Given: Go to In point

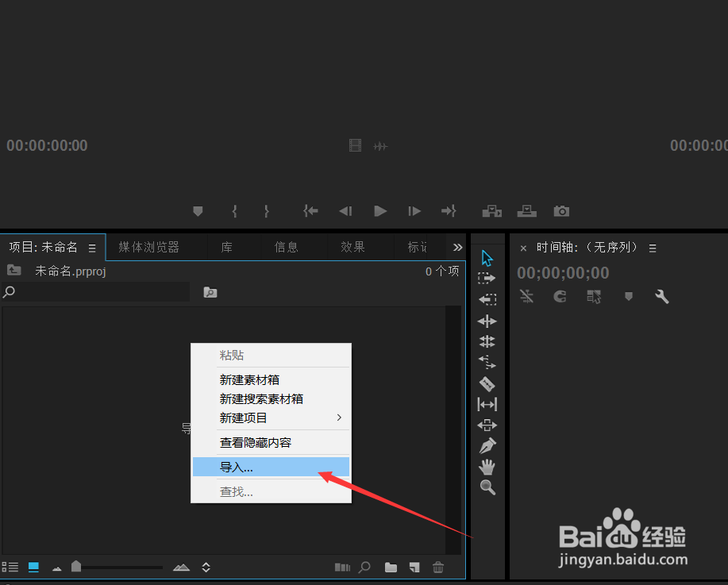Looking at the screenshot, I should tap(310, 211).
